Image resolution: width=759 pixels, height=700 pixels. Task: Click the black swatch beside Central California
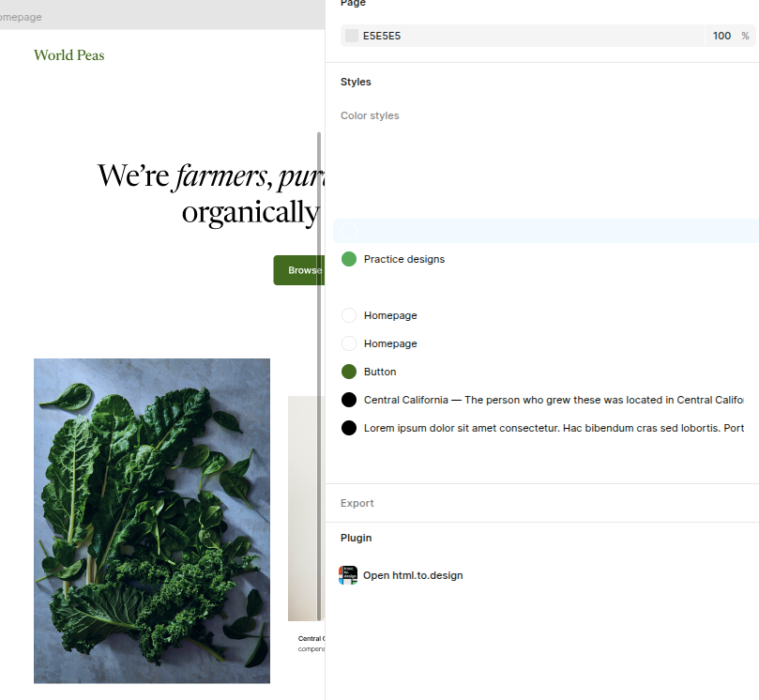click(349, 400)
